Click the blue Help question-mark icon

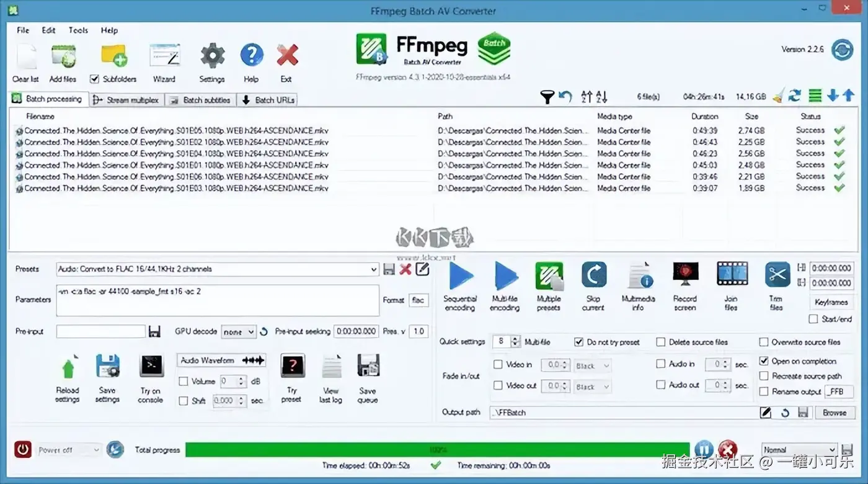[251, 56]
